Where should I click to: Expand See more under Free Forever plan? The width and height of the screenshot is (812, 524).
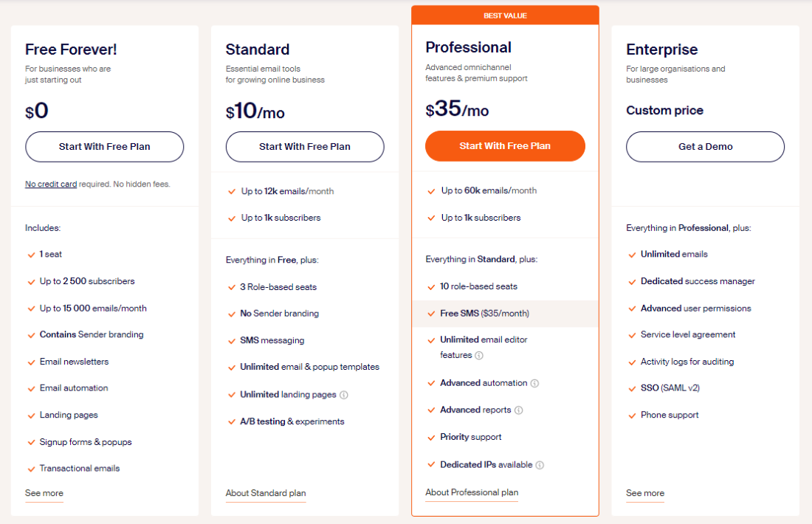click(x=44, y=493)
